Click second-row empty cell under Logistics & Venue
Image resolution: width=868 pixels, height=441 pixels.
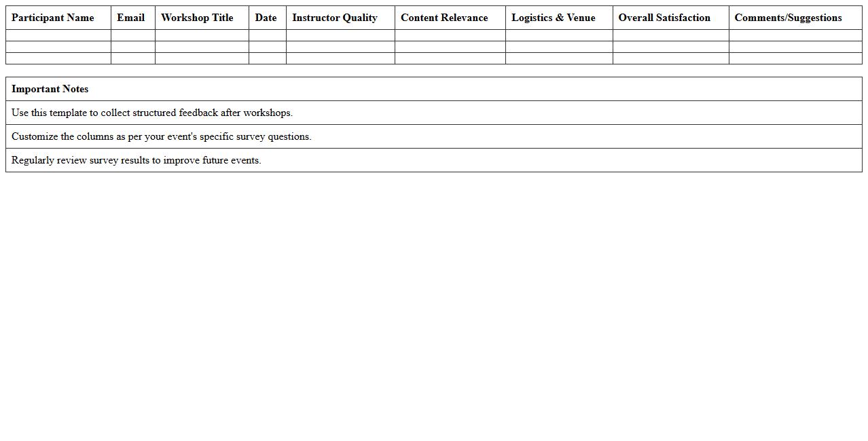[559, 47]
